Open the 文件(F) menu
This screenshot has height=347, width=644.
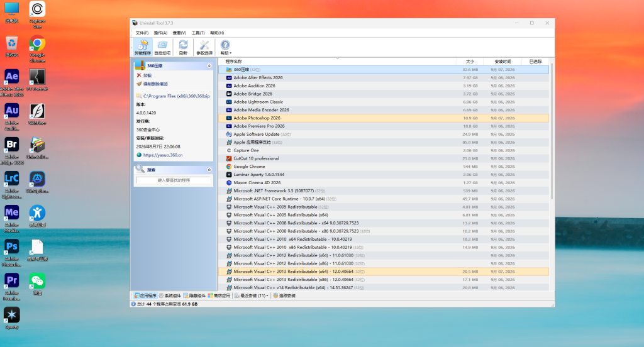[x=142, y=33]
